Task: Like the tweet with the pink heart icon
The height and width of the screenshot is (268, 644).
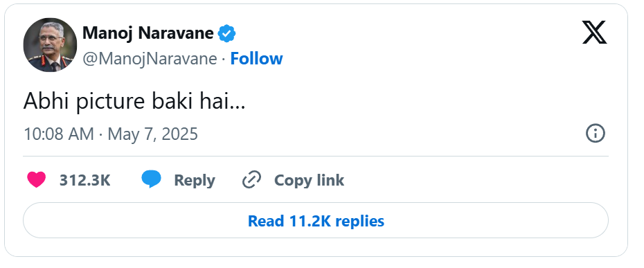Action: click(37, 180)
